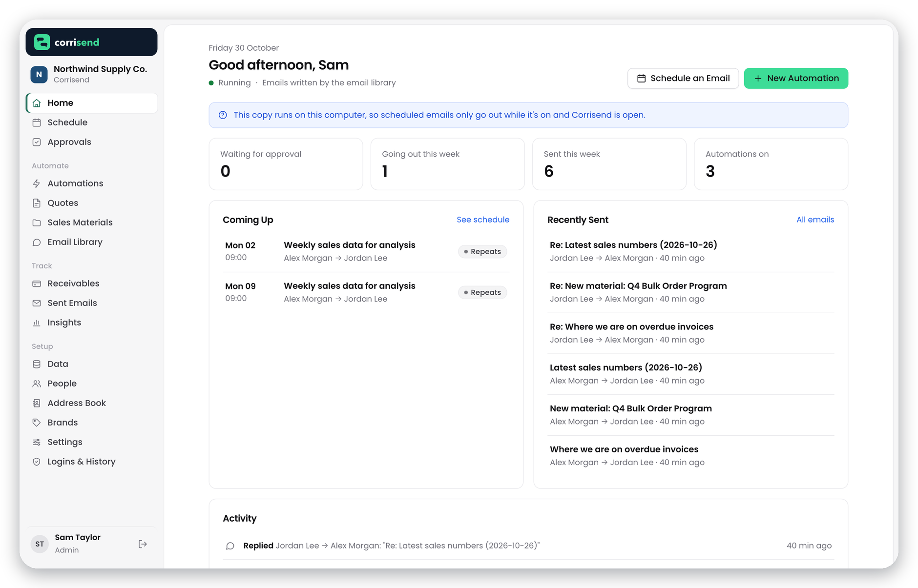Follow the See schedule link
This screenshot has width=918, height=588.
tap(483, 220)
